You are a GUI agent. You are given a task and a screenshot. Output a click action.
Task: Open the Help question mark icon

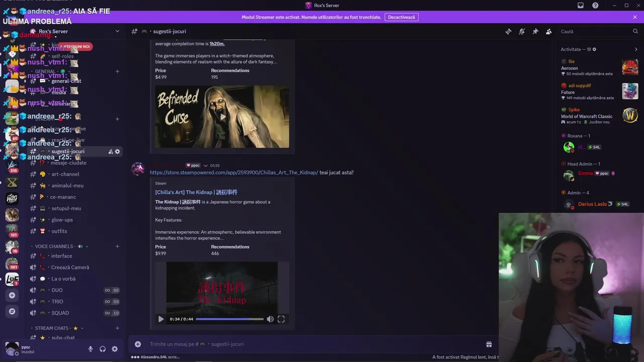click(596, 6)
